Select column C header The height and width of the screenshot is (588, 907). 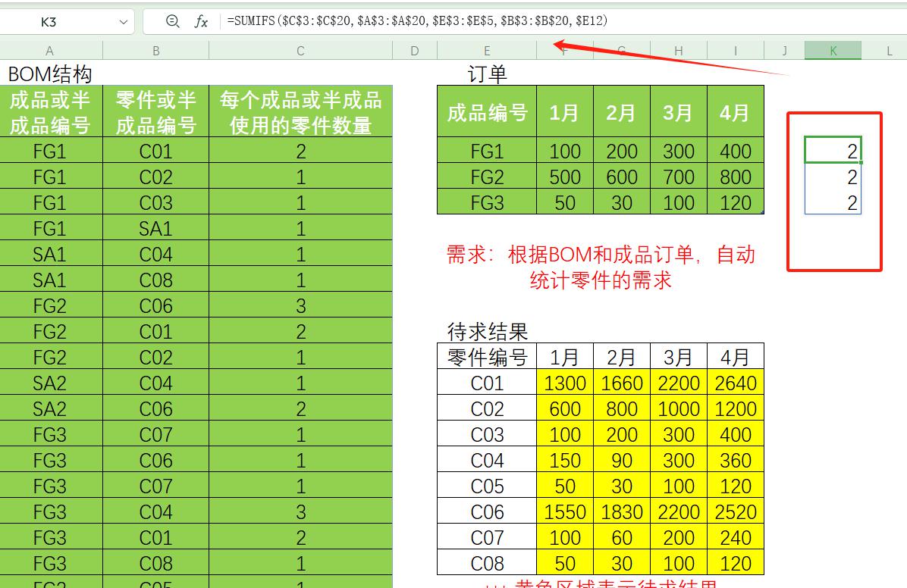tap(301, 51)
